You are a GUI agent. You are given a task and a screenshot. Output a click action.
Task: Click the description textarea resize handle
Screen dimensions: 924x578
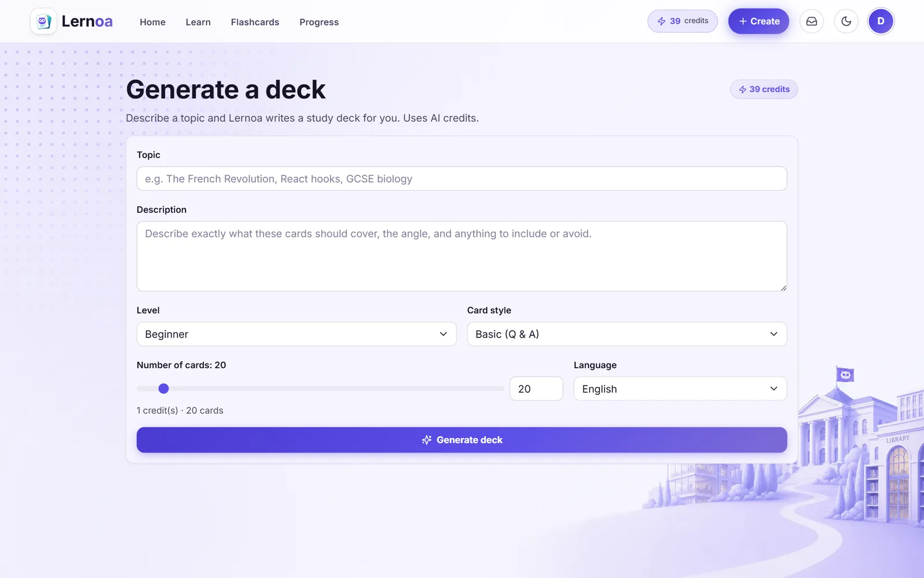(x=783, y=287)
